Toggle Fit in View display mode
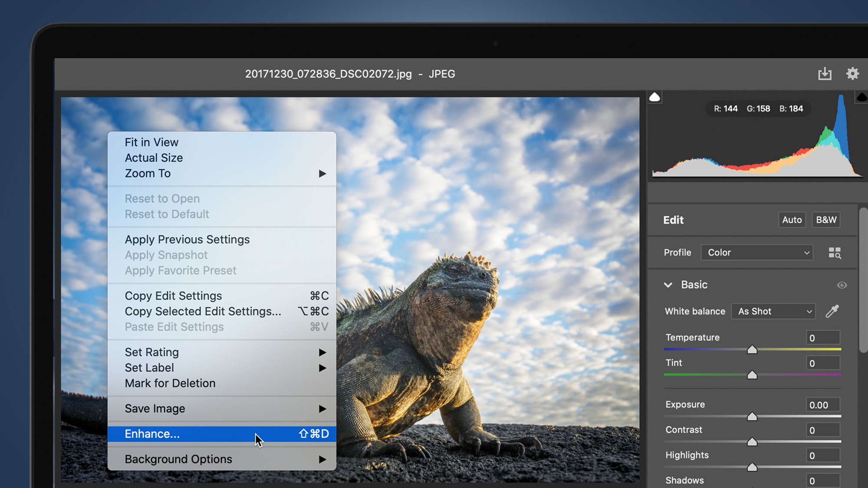Image resolution: width=868 pixels, height=488 pixels. [151, 142]
